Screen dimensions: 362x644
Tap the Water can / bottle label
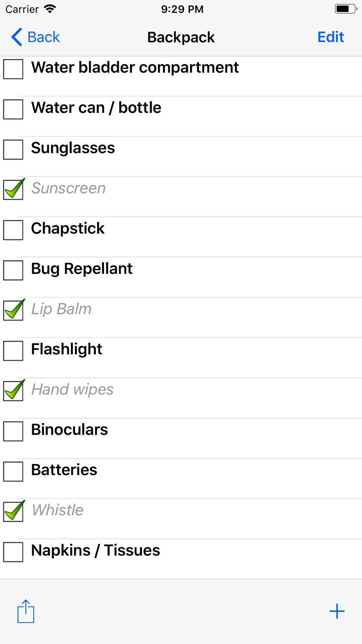tap(96, 108)
